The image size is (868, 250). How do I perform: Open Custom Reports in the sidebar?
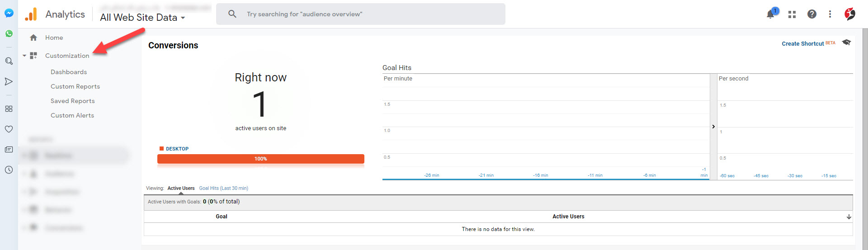coord(75,86)
